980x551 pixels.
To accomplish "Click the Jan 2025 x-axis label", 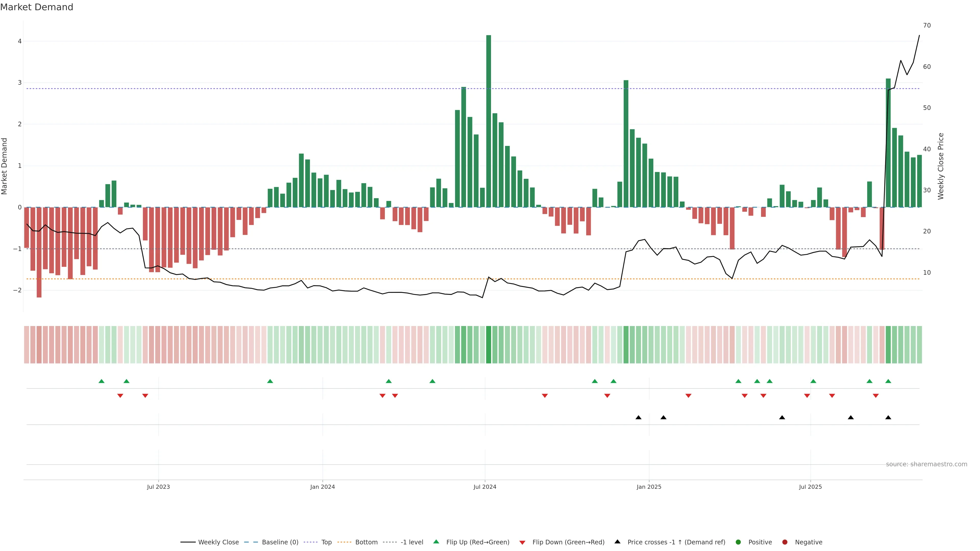I will 649,487.
